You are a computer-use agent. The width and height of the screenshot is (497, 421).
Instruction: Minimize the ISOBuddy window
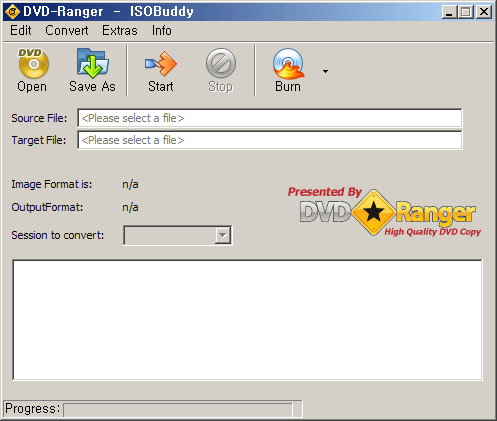(449, 12)
